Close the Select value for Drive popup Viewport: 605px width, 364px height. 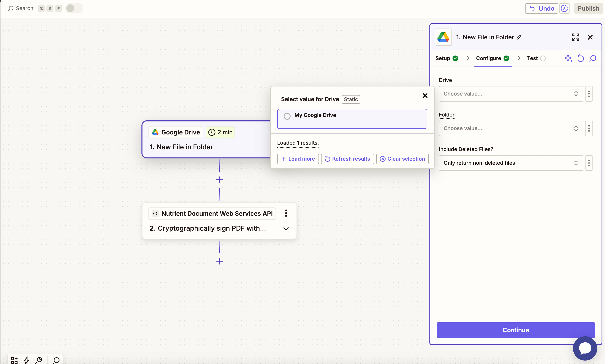point(425,95)
